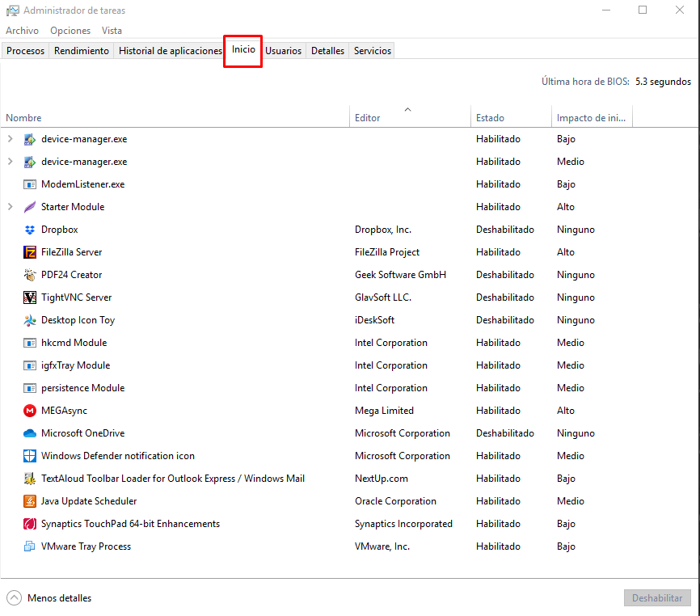Image resolution: width=700 pixels, height=616 pixels.
Task: Click the NextUp.com editor cell
Action: (382, 479)
